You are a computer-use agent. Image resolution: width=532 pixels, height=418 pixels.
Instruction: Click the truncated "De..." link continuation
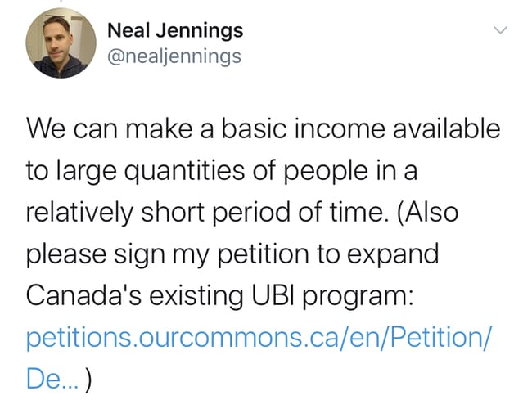point(52,379)
